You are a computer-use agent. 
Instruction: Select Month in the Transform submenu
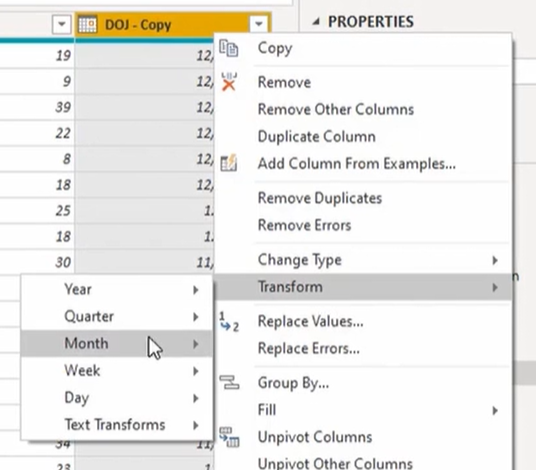[x=117, y=344]
